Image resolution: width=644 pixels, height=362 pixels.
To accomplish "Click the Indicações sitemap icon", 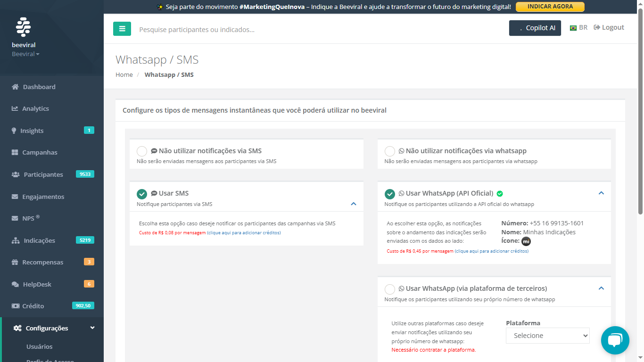I will [x=16, y=240].
